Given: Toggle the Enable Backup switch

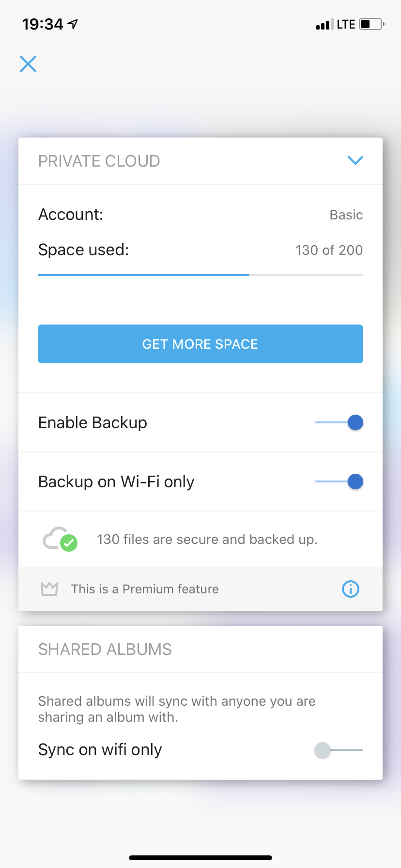Looking at the screenshot, I should click(x=339, y=422).
